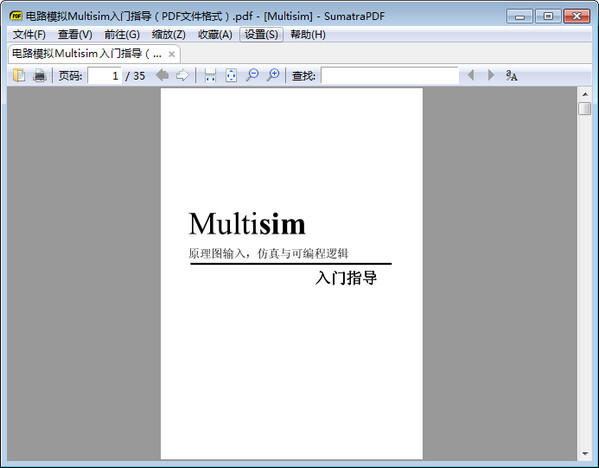Open the 设置(S) menu
599x468 pixels.
[261, 35]
